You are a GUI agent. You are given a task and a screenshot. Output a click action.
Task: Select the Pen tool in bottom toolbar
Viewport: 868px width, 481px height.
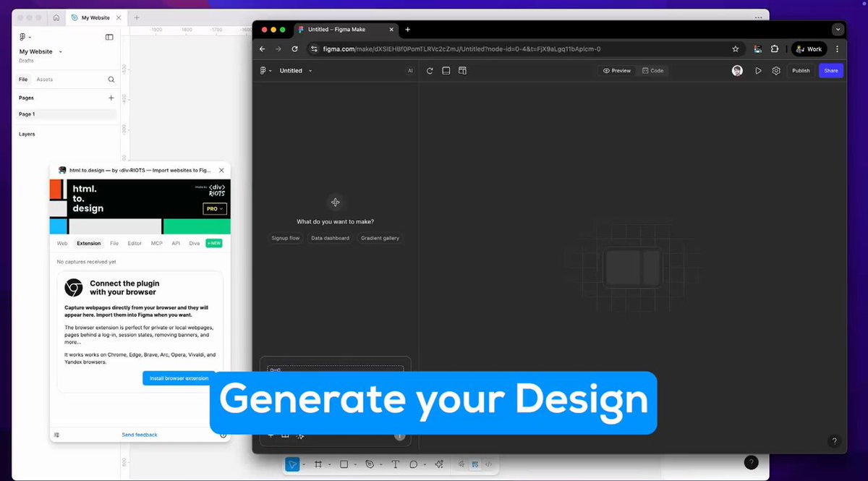[370, 464]
